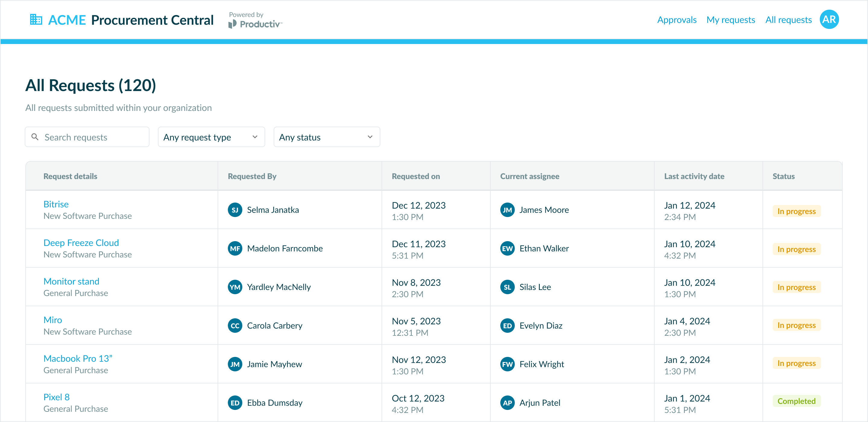Click the search magnifier icon

click(x=35, y=137)
